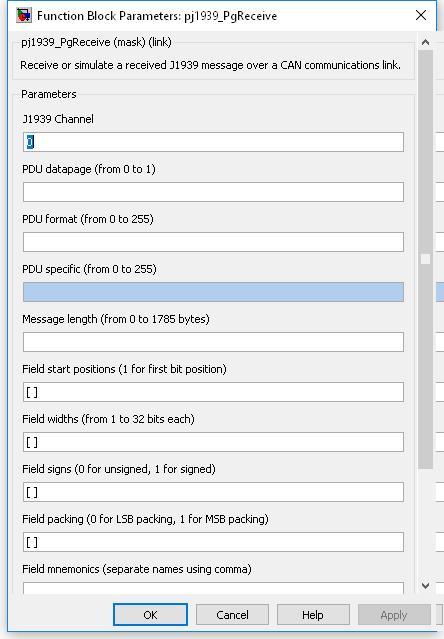Click the Apply button
The image size is (444, 639).
tap(394, 615)
